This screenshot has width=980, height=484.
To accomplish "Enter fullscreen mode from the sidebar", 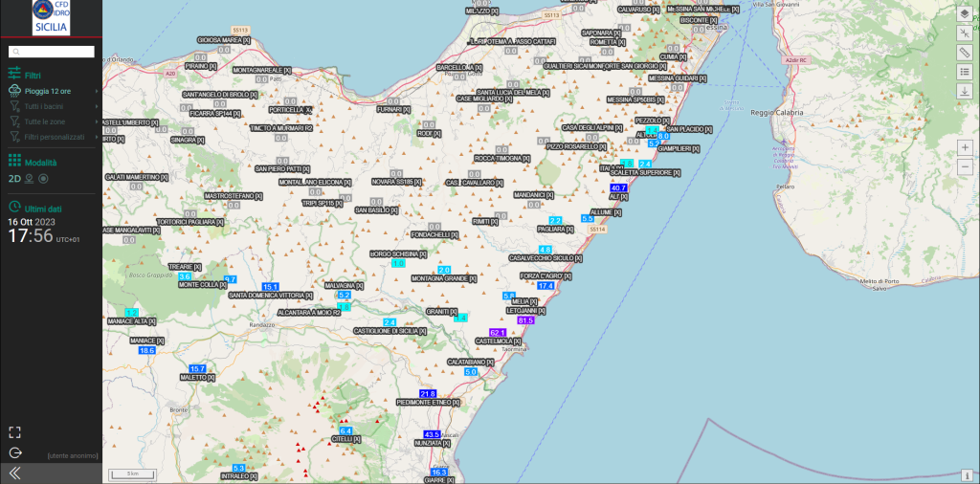I will [x=14, y=432].
